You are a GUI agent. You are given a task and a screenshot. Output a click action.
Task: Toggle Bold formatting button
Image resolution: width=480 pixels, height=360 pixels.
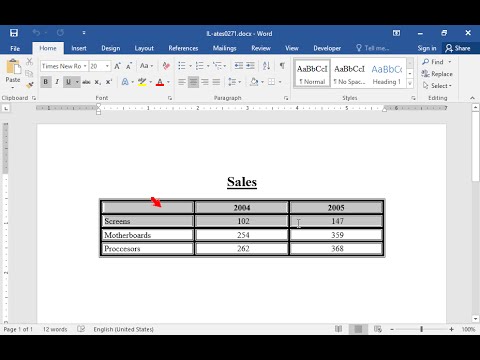click(46, 82)
